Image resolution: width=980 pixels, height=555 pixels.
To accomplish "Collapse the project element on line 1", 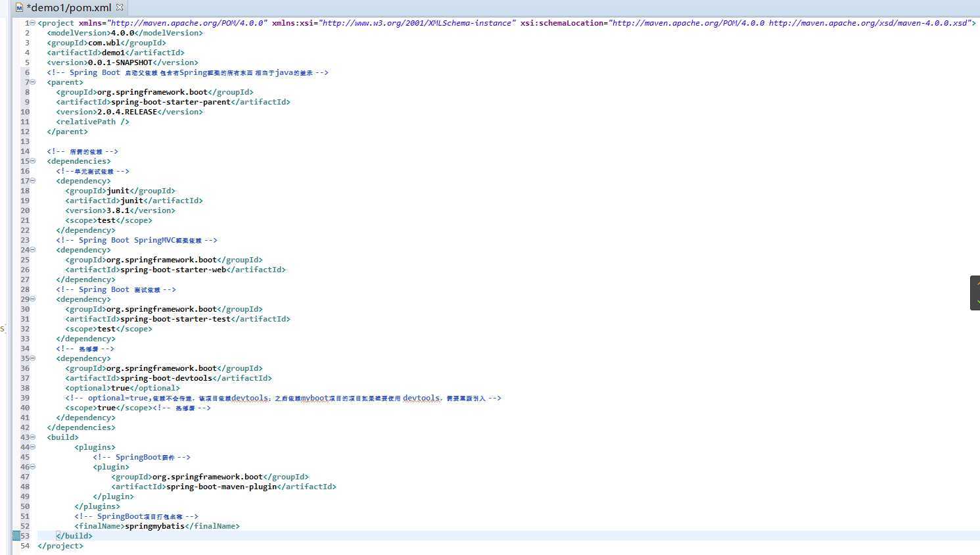I will [33, 23].
